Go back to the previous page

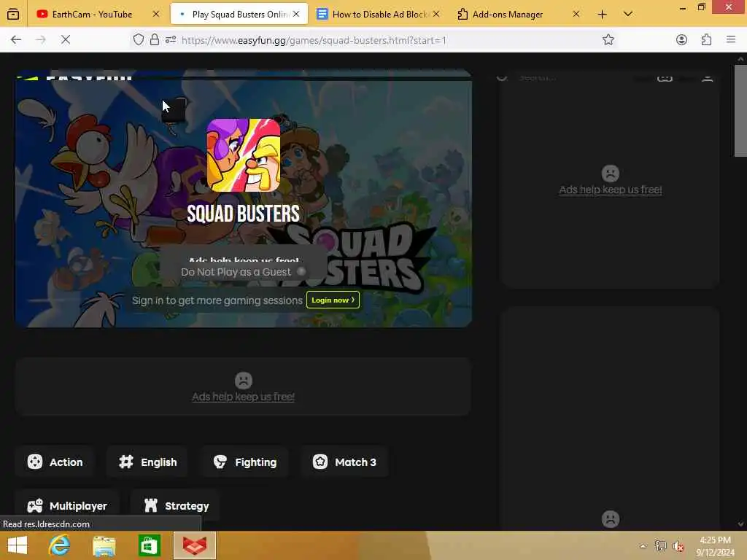16,40
